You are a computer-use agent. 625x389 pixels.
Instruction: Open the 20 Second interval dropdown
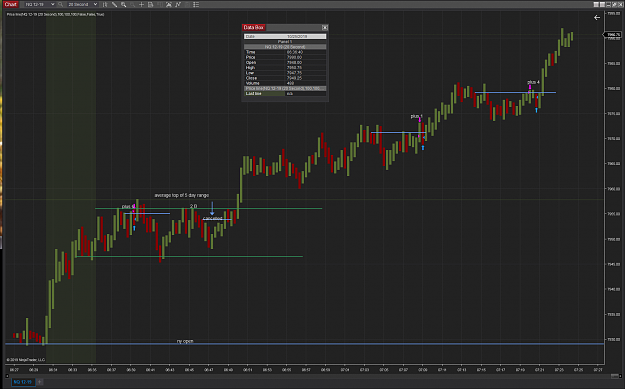[x=82, y=4]
